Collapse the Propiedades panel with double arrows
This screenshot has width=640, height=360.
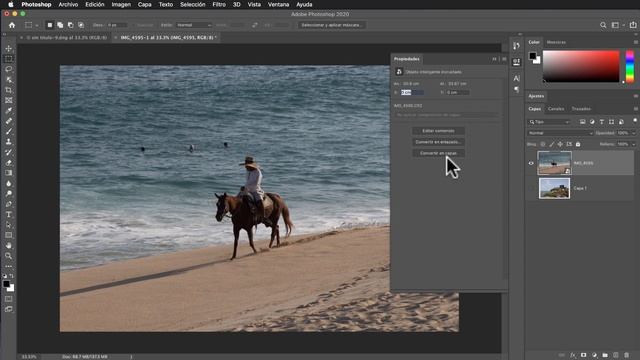(x=494, y=59)
